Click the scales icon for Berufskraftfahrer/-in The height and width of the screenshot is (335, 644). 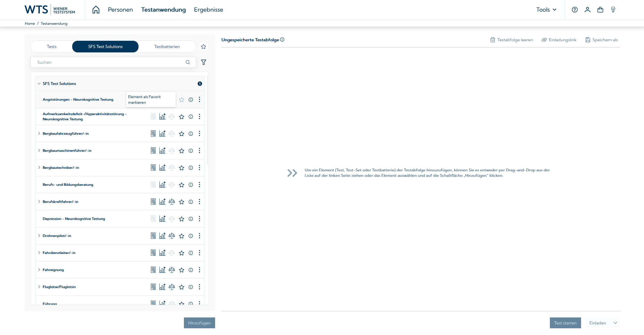(x=172, y=202)
